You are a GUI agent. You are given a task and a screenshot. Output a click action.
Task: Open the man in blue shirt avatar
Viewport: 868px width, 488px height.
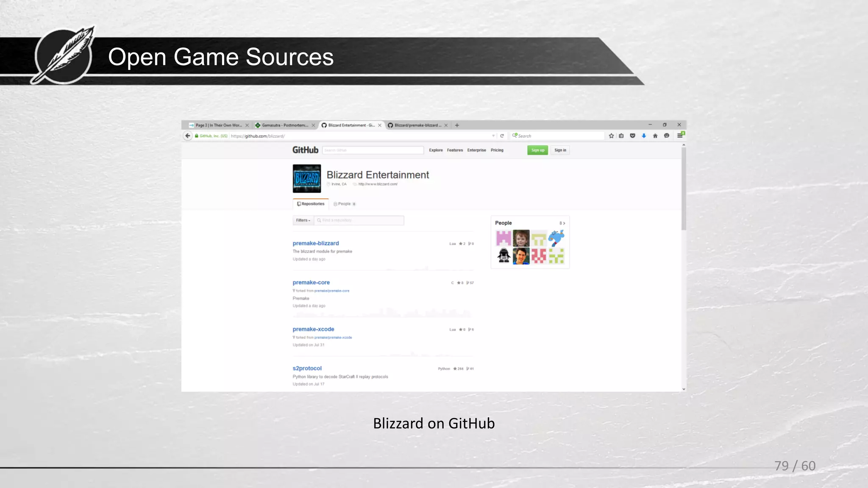coord(521,256)
